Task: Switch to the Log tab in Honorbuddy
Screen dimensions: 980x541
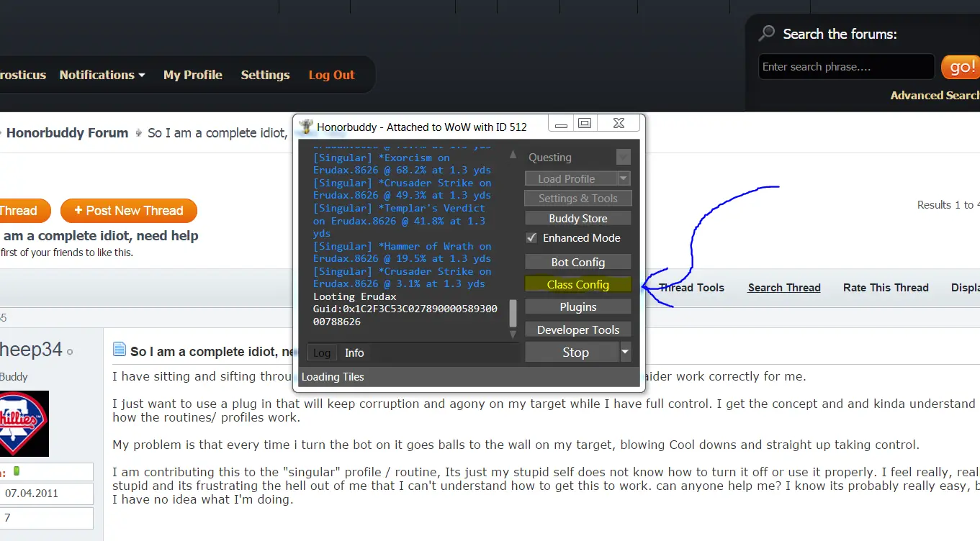Action: click(x=322, y=353)
